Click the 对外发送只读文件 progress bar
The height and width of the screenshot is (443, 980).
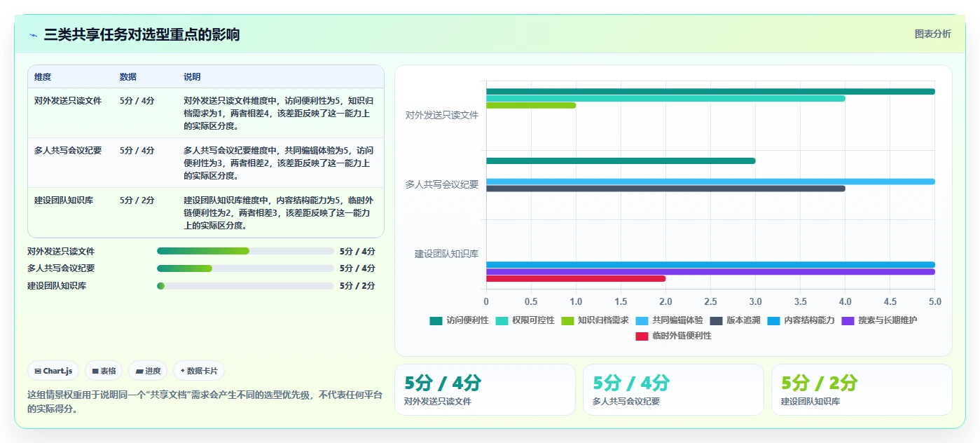[245, 251]
